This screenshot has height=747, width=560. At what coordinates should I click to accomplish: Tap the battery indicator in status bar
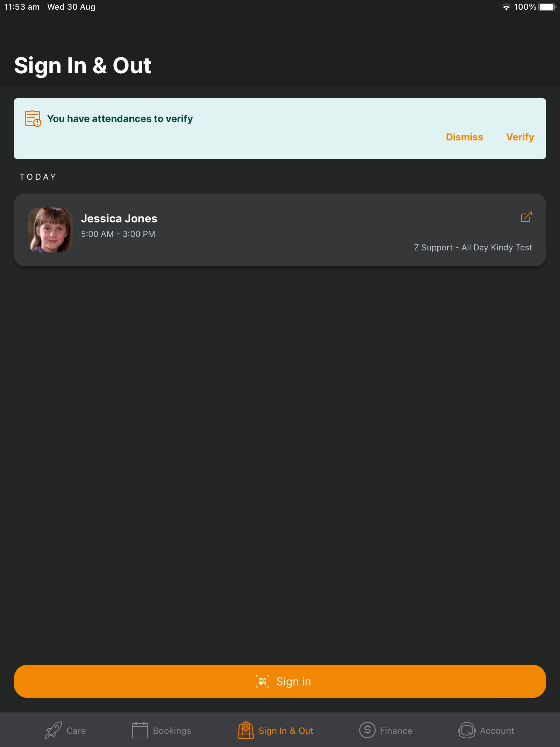[x=547, y=7]
